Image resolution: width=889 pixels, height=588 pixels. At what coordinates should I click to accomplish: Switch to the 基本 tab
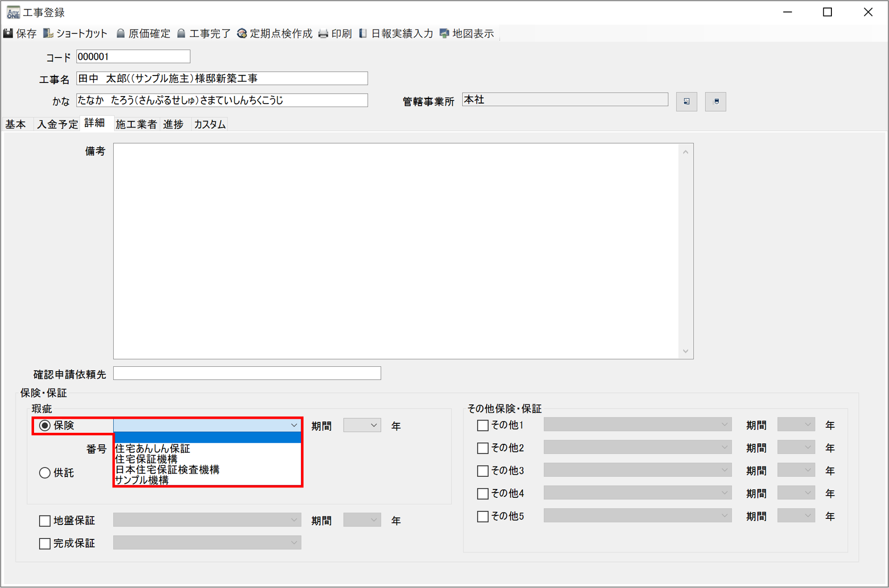[x=16, y=124]
